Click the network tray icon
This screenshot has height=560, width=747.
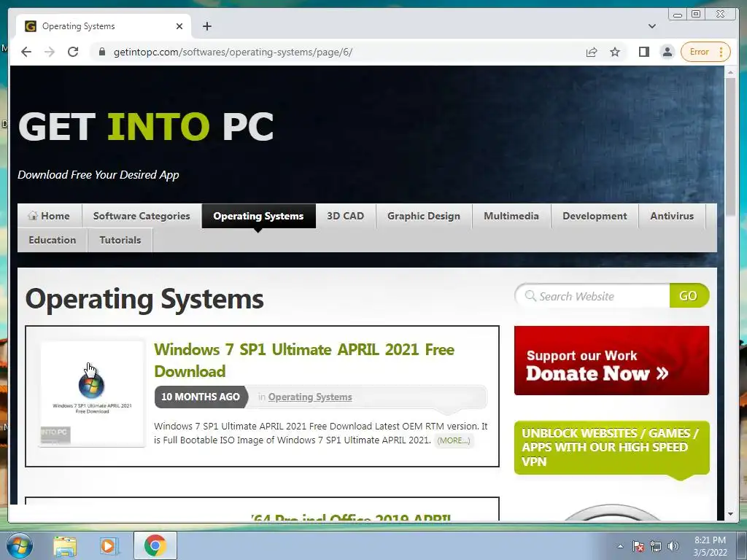click(x=656, y=546)
